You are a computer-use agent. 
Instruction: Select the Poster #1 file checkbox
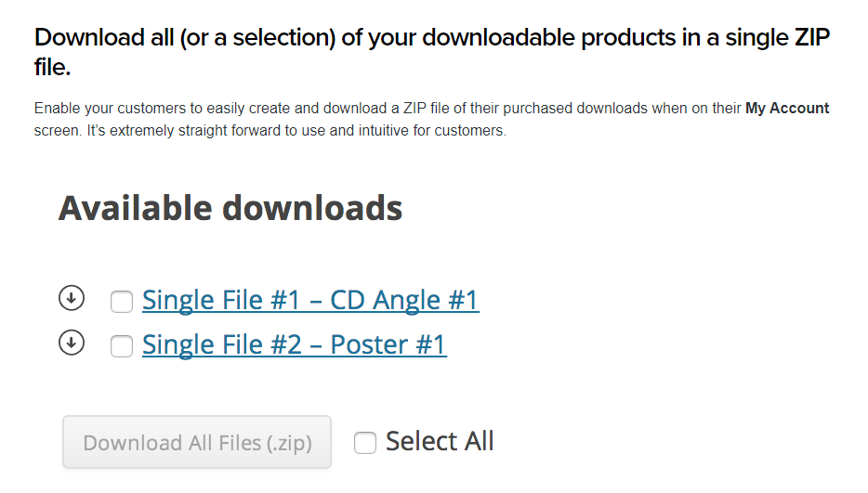[121, 346]
